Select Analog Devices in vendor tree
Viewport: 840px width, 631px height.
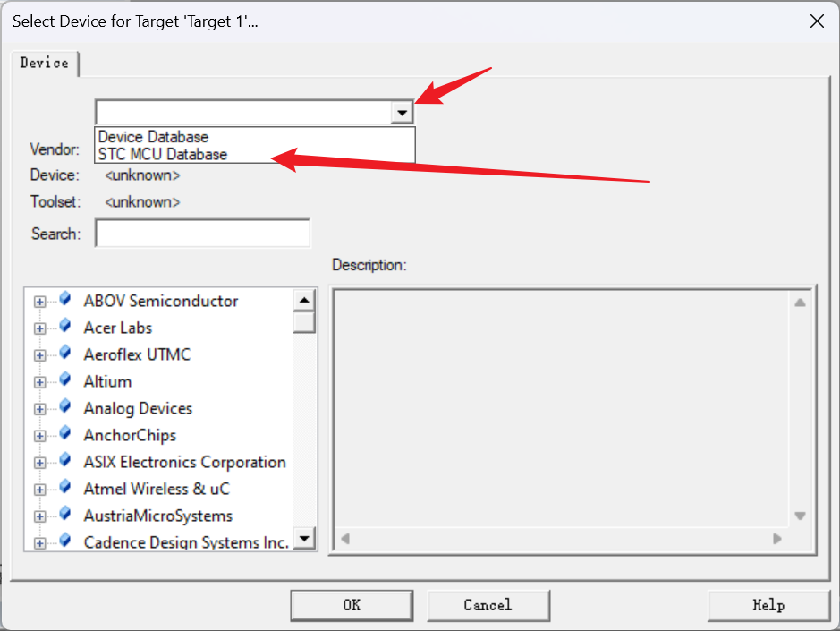point(138,408)
